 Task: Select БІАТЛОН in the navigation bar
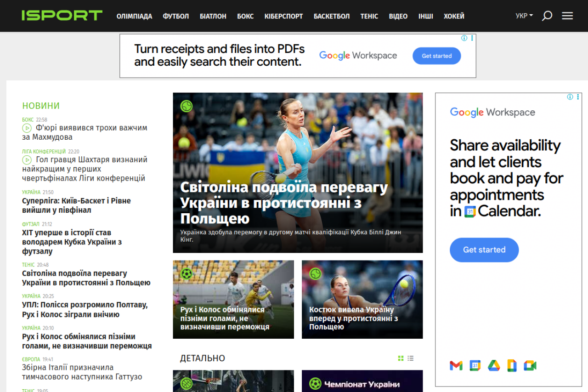[x=213, y=16]
